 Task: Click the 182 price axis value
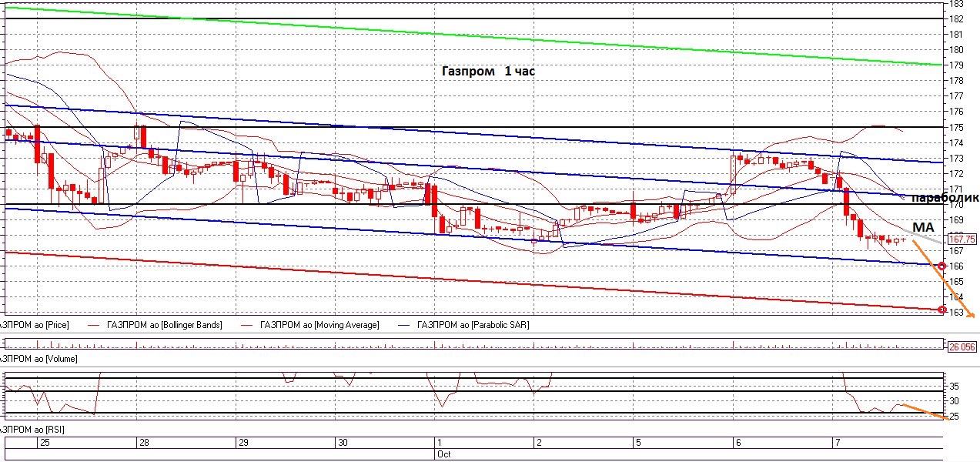click(x=957, y=19)
